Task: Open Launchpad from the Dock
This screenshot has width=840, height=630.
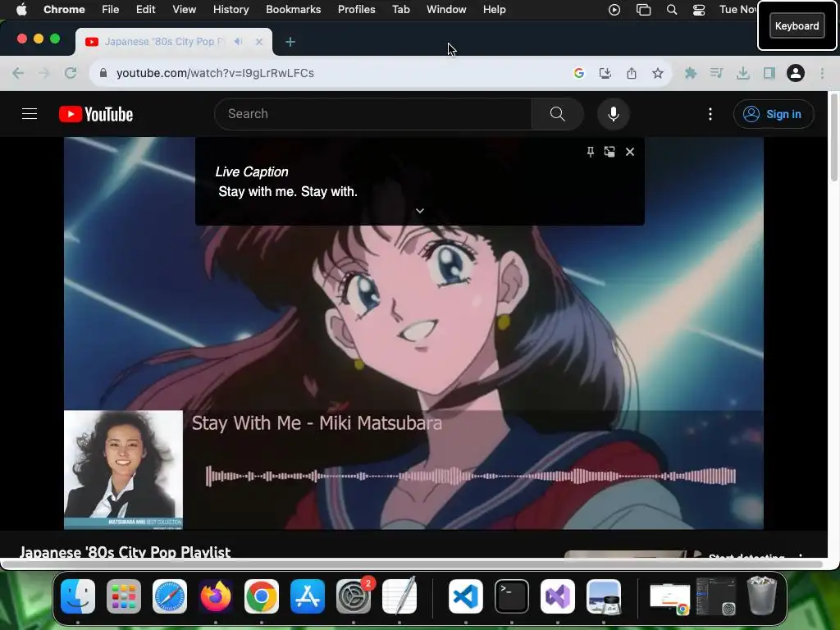Action: 124,596
